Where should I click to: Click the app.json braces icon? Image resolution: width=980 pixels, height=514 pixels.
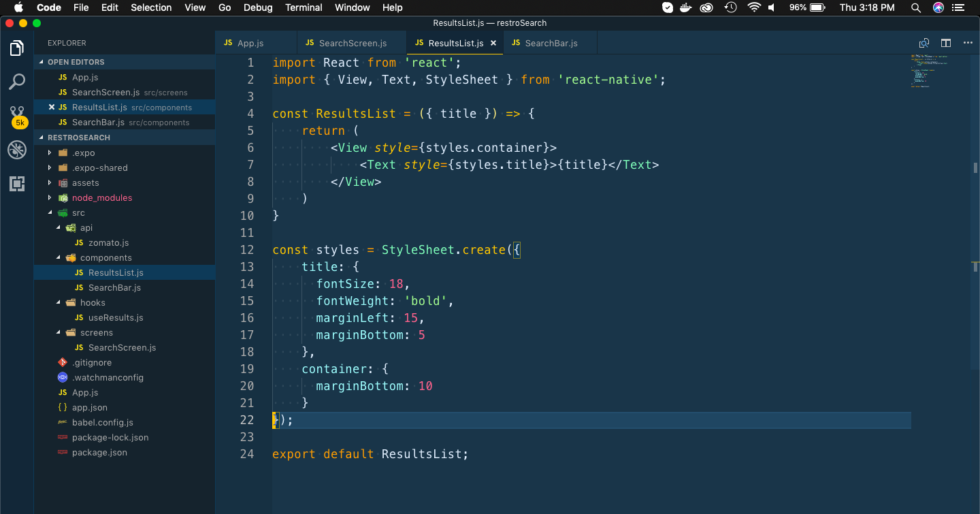63,407
